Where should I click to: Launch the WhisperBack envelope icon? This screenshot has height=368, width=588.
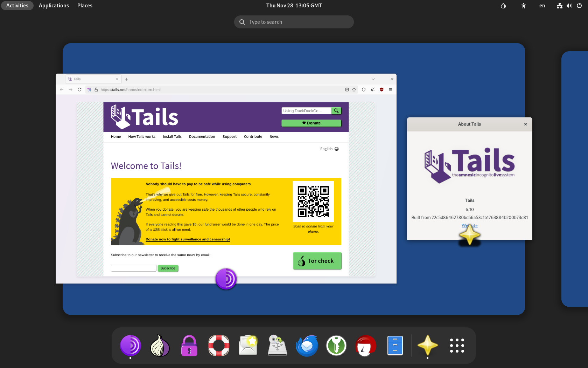tap(248, 346)
